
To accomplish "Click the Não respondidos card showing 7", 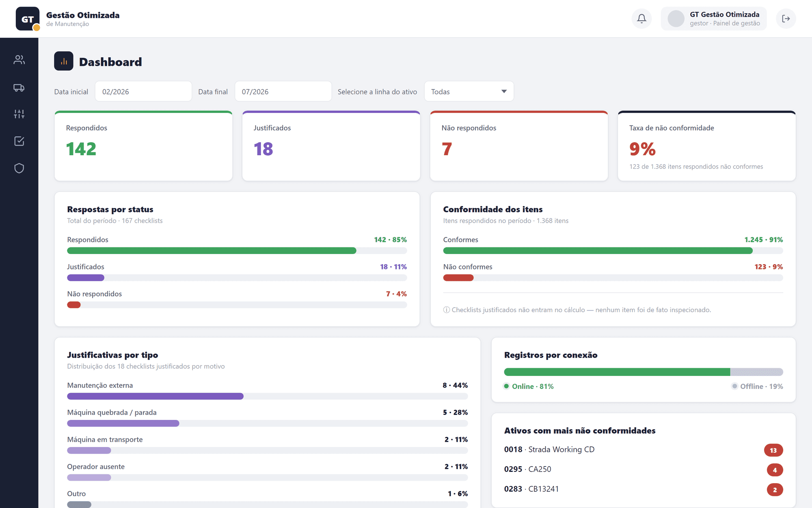I will (519, 146).
